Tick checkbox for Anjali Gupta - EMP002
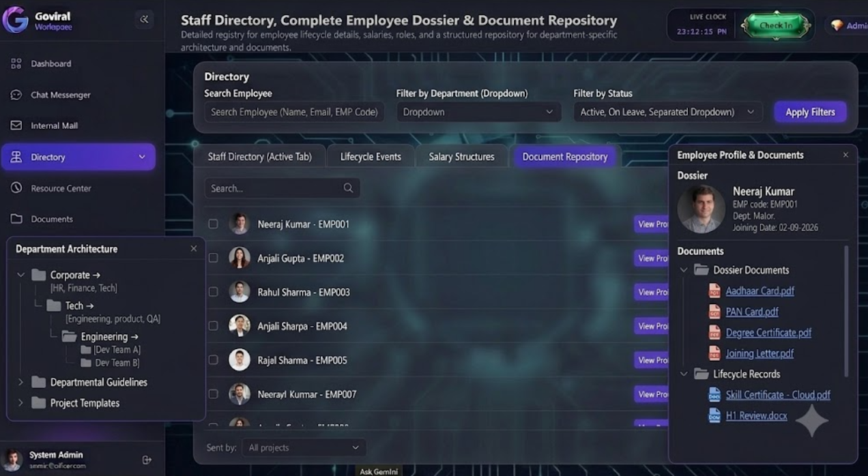Screen dimensions: 868x476 coord(214,258)
